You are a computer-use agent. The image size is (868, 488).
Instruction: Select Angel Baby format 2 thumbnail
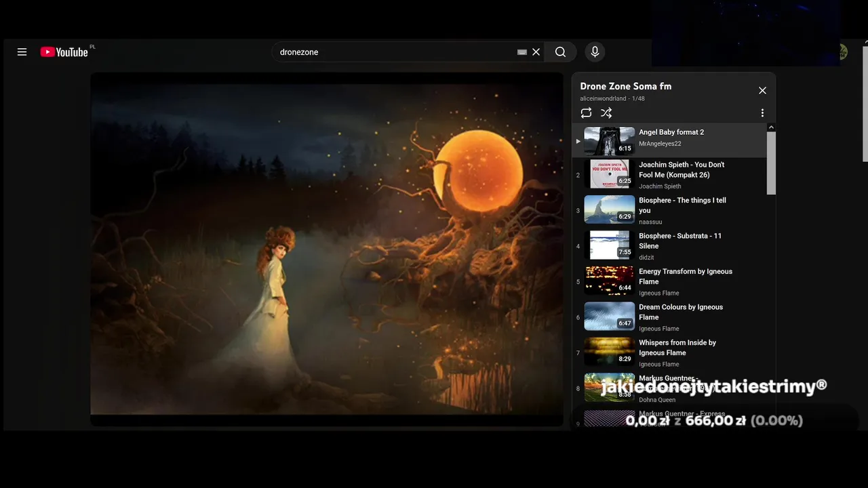(x=610, y=140)
